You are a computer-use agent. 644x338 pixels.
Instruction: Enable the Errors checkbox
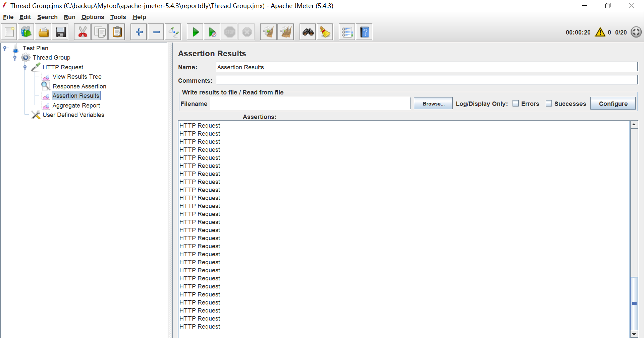coord(516,104)
